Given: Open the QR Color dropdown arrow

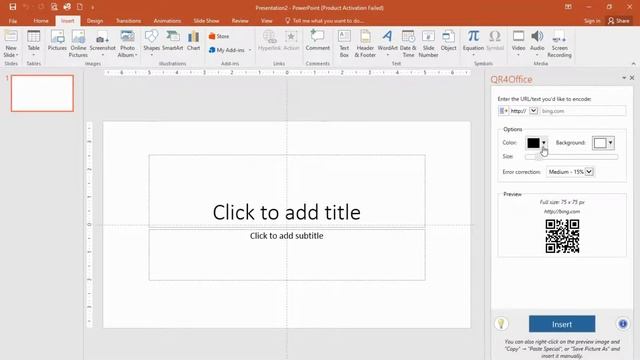Looking at the screenshot, I should click(544, 143).
